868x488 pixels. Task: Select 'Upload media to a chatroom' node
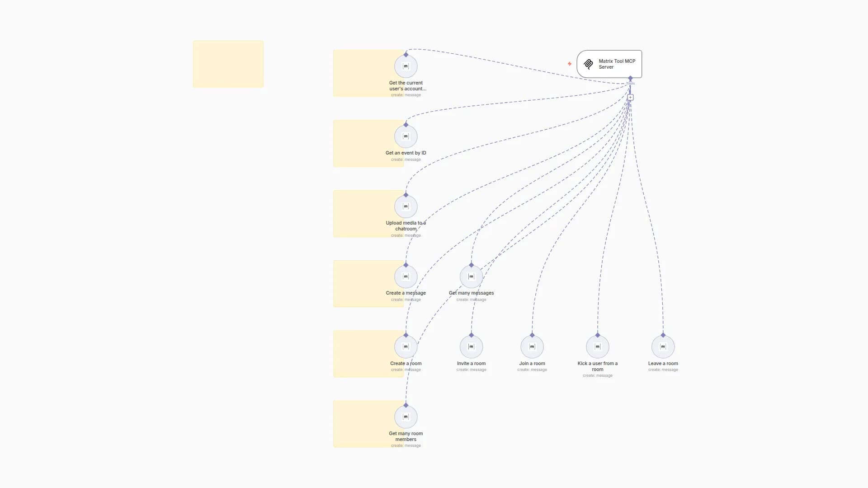pyautogui.click(x=406, y=206)
